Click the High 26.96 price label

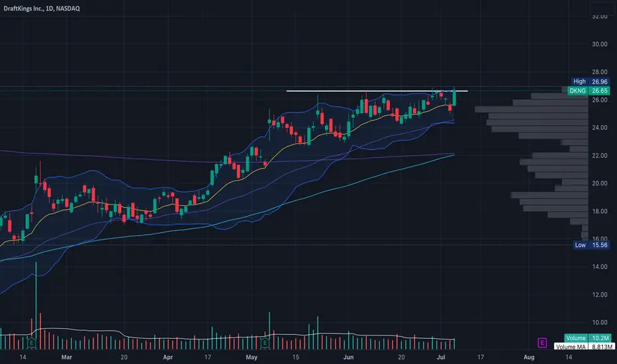(591, 81)
